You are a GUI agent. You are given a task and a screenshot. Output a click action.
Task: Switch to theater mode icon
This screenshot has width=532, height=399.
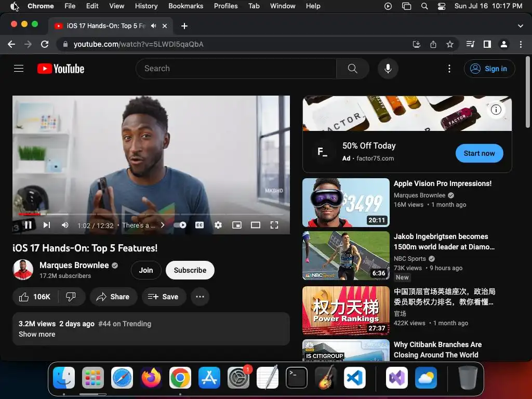coord(256,225)
